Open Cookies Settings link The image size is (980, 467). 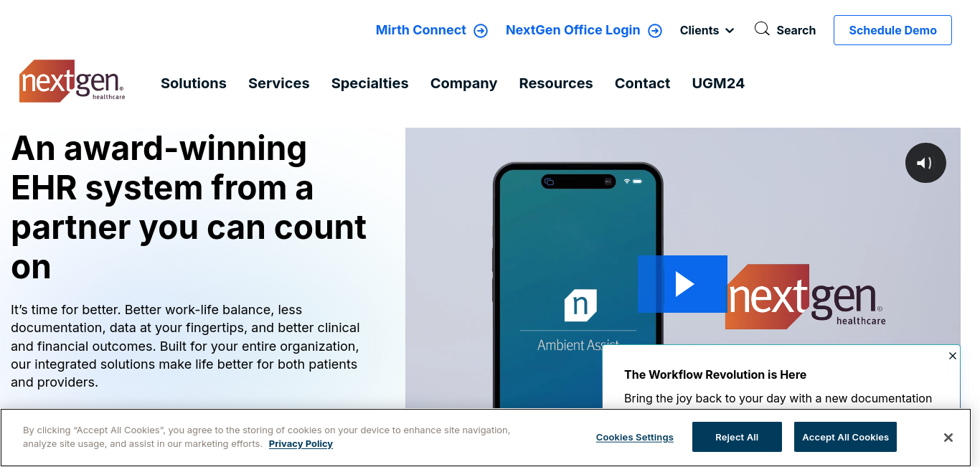click(x=635, y=438)
